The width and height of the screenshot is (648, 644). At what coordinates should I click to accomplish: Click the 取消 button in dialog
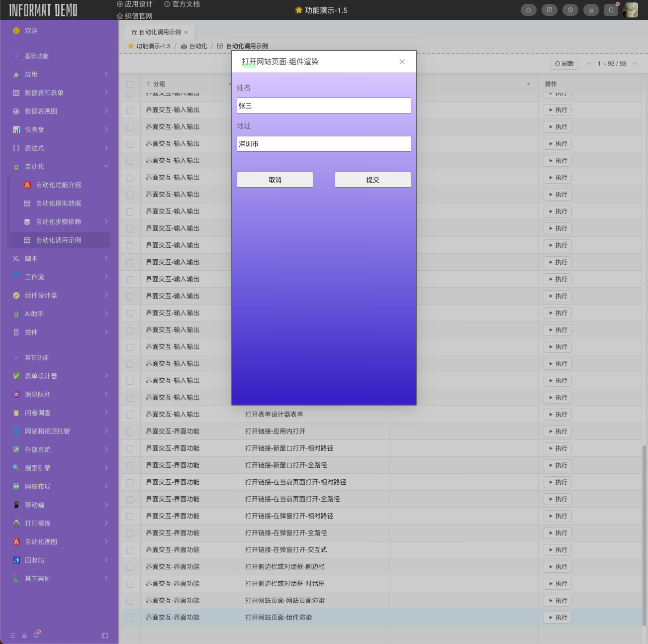[275, 180]
